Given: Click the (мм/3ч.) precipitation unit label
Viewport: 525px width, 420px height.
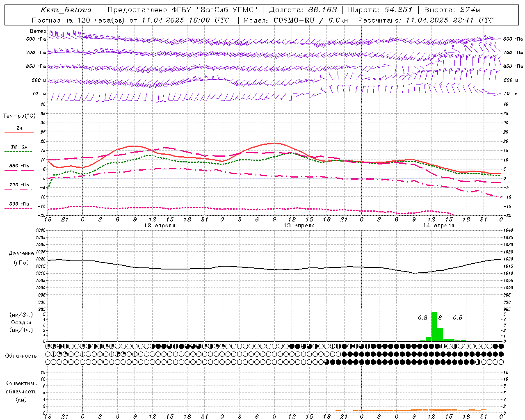Looking at the screenshot, I should point(21,315).
